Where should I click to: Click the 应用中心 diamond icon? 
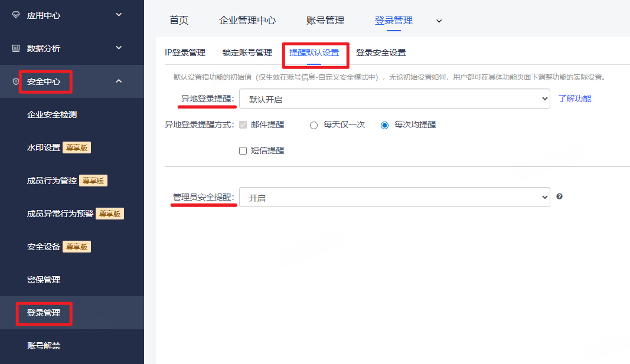[x=16, y=15]
